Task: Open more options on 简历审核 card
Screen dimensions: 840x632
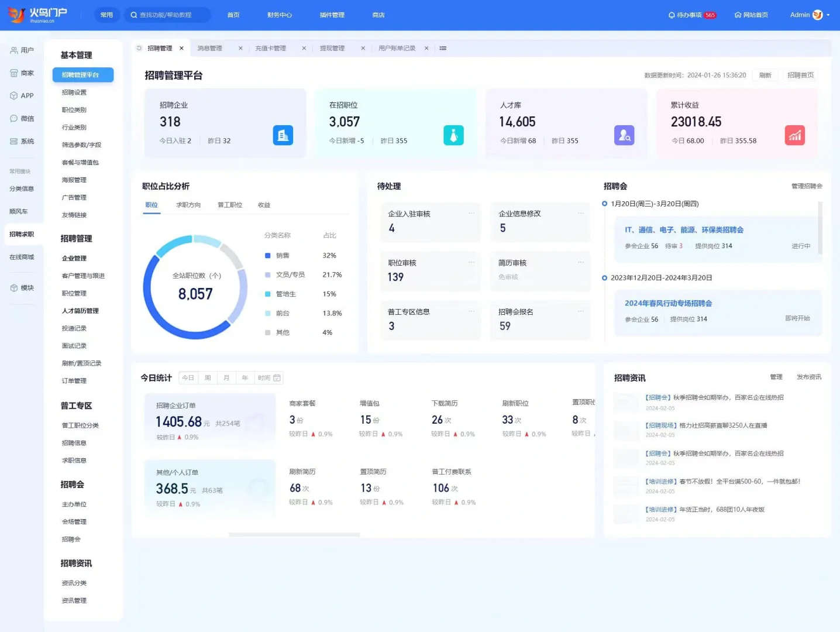Action: pyautogui.click(x=581, y=262)
